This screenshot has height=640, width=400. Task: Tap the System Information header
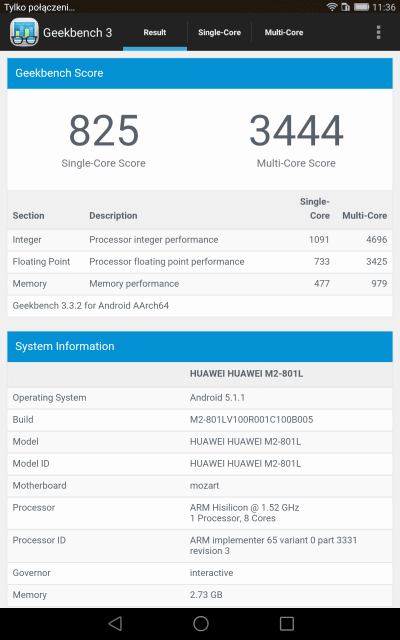point(200,346)
